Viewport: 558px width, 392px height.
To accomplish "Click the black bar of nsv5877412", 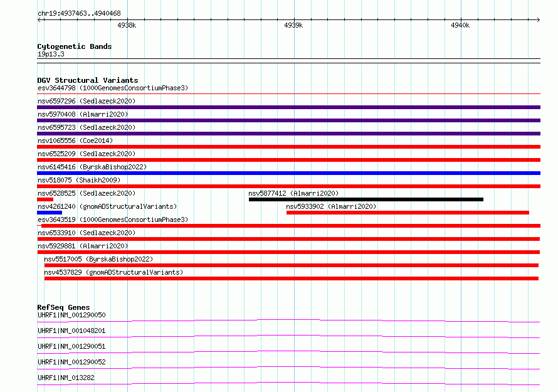I will 366,199.
